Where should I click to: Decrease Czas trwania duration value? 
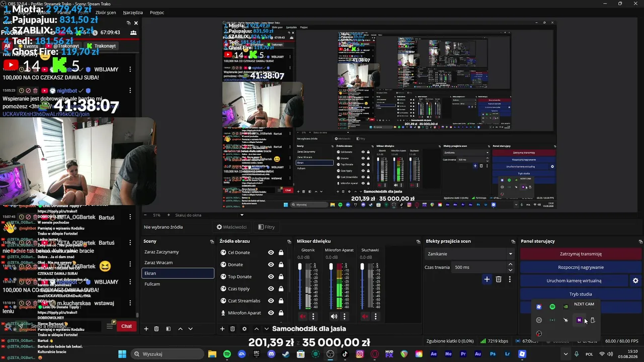point(510,270)
